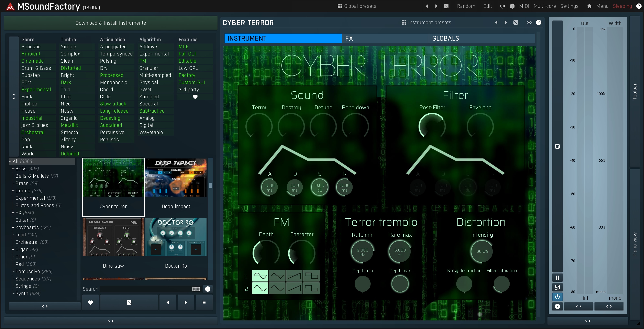644x329 pixels.
Task: Open the main Menu button
Action: click(x=602, y=6)
